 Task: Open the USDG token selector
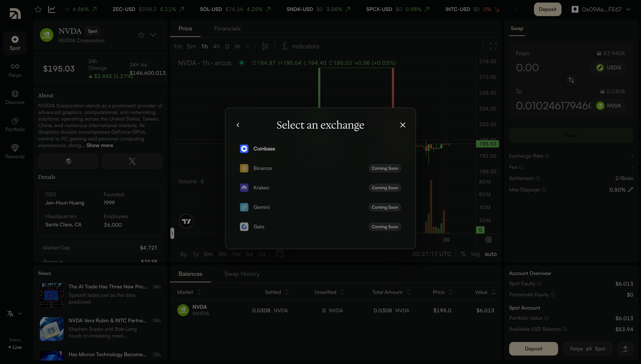pos(608,68)
